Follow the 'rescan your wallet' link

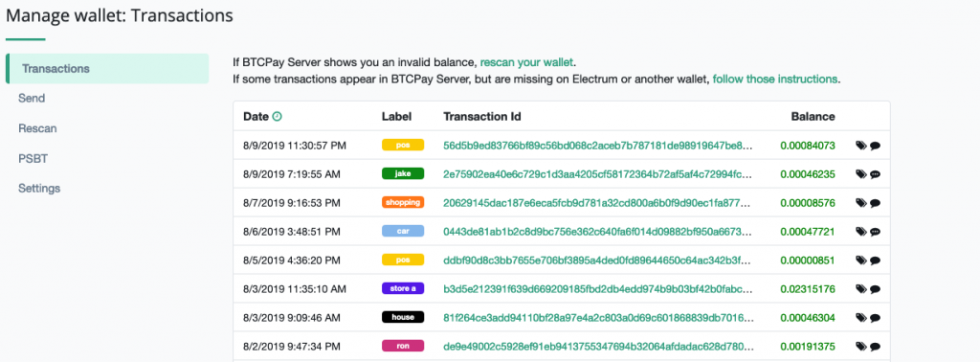pyautogui.click(x=526, y=62)
